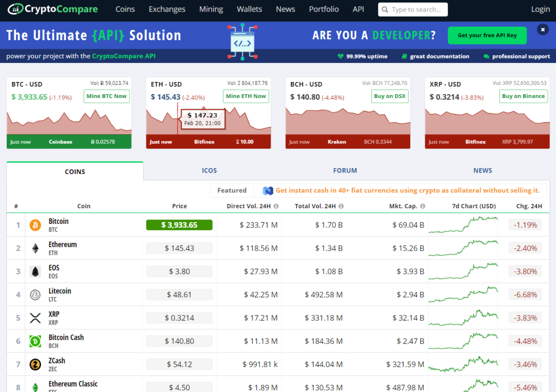Open Bitcoin's 7d sparkline chart

(463, 225)
